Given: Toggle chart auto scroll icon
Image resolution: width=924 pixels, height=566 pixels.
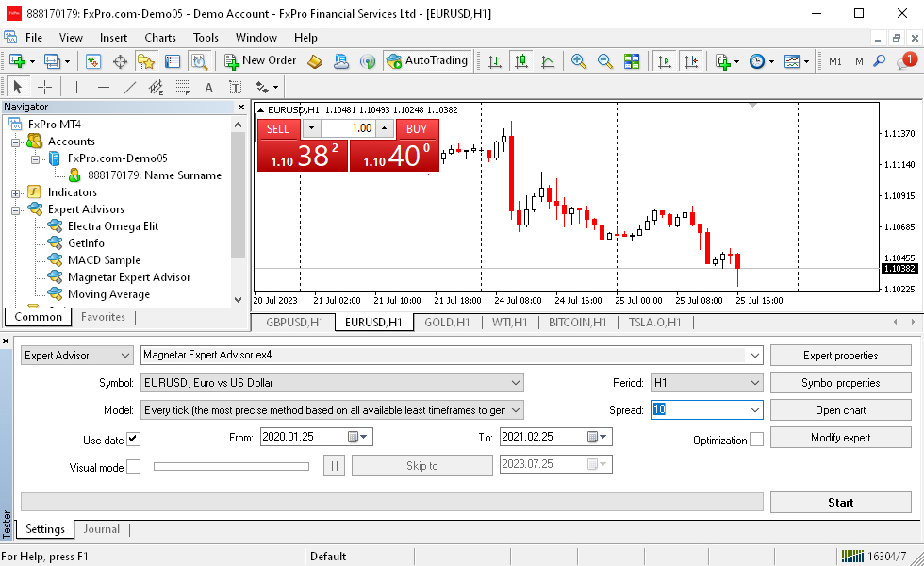Looking at the screenshot, I should [664, 61].
